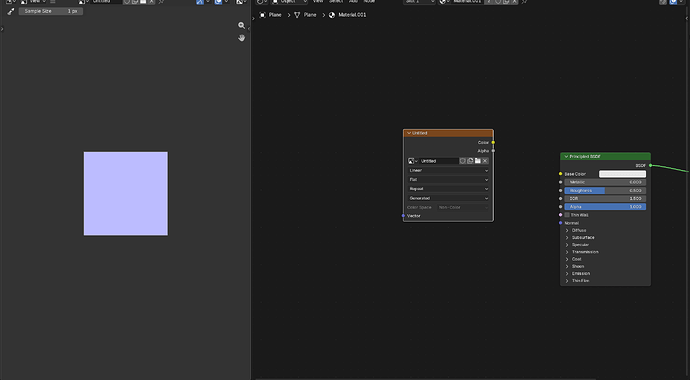The height and width of the screenshot is (380, 690).
Task: Unlink the image with the X icon
Action: click(485, 161)
